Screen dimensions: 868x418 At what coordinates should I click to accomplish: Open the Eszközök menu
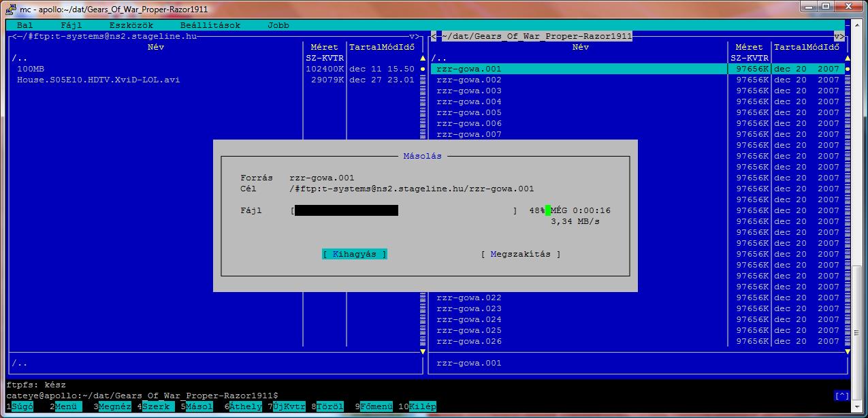pos(131,25)
